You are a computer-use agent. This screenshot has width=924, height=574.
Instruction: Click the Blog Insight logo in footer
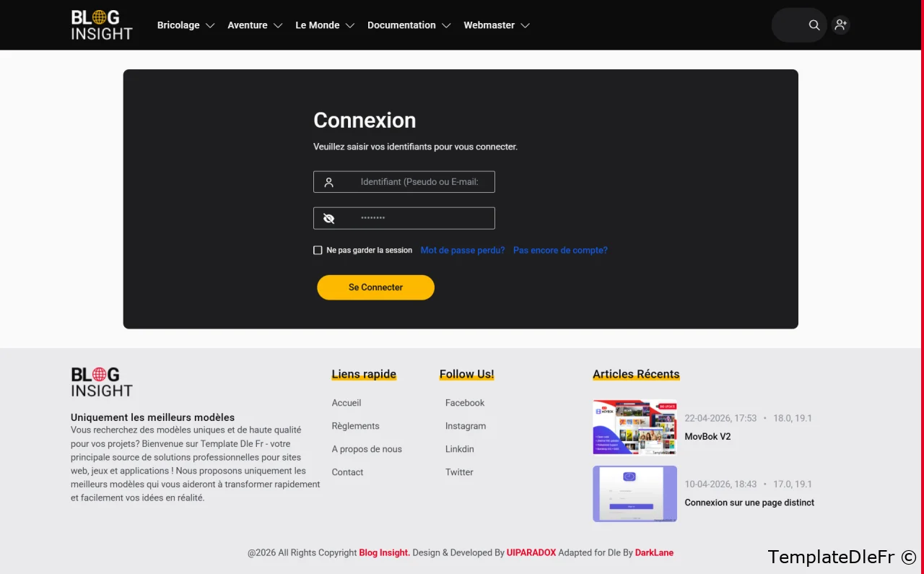[102, 382]
